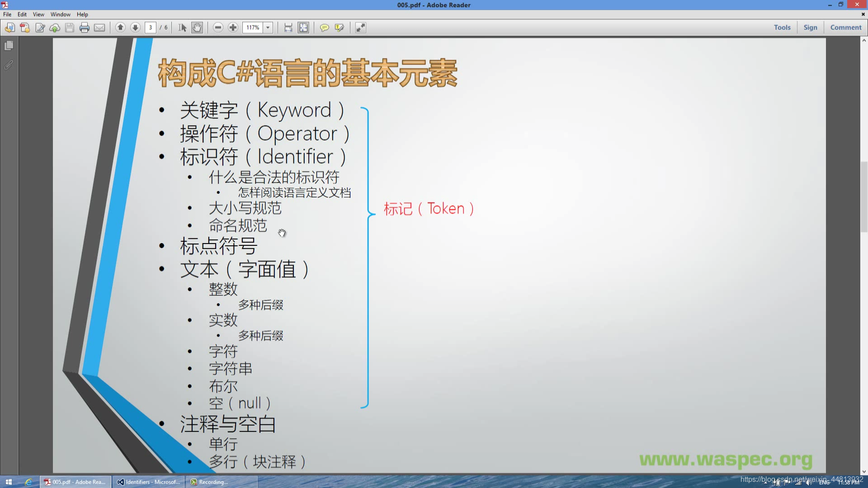Expand the page number input field
The image size is (868, 488).
click(150, 27)
